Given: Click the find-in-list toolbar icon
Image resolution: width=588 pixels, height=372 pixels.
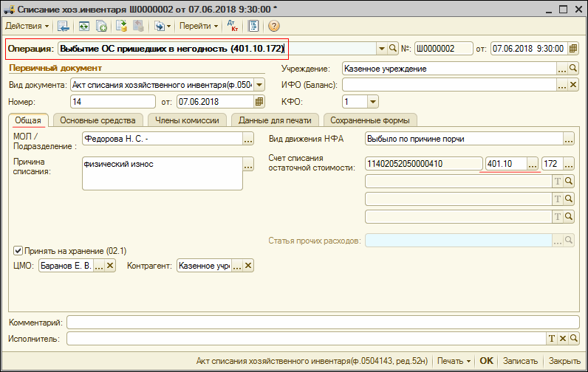Looking at the screenshot, I should pyautogui.click(x=63, y=27).
